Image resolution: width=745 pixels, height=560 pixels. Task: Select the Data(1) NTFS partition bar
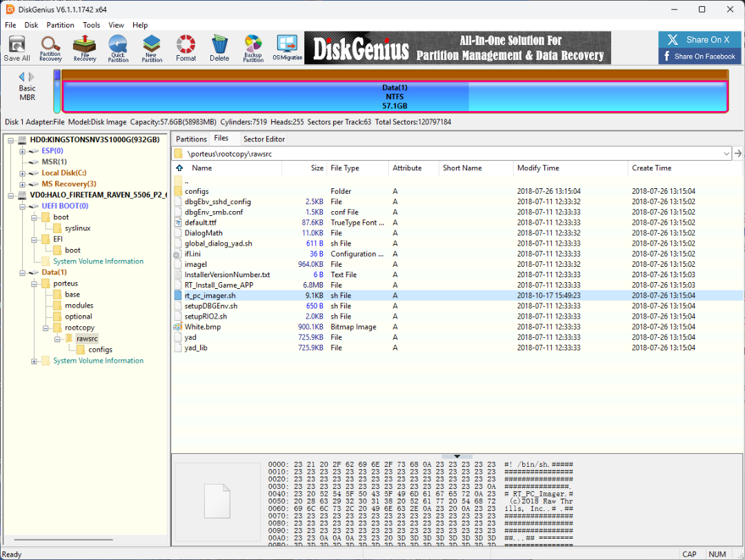pyautogui.click(x=394, y=97)
